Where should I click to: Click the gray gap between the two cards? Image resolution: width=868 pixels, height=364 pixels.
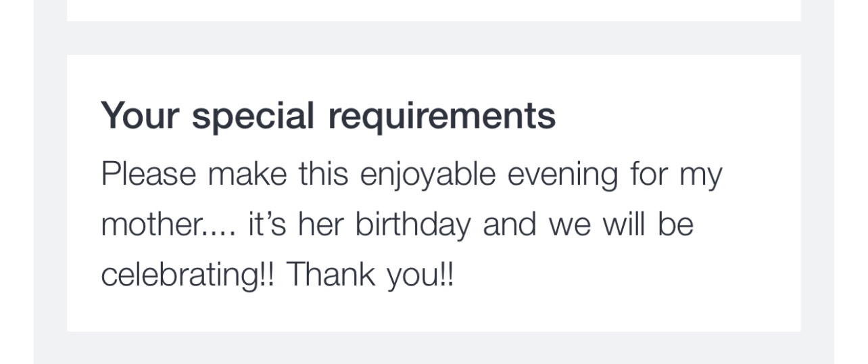pos(433,38)
